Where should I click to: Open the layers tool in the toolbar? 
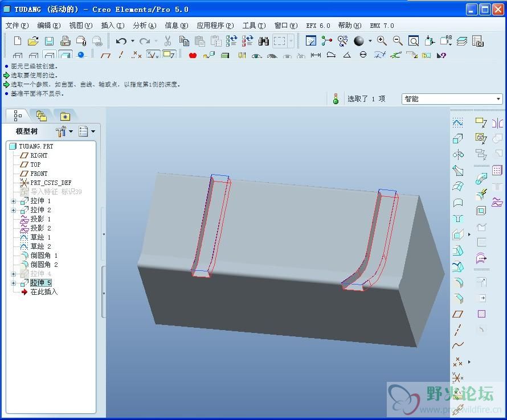[462, 41]
